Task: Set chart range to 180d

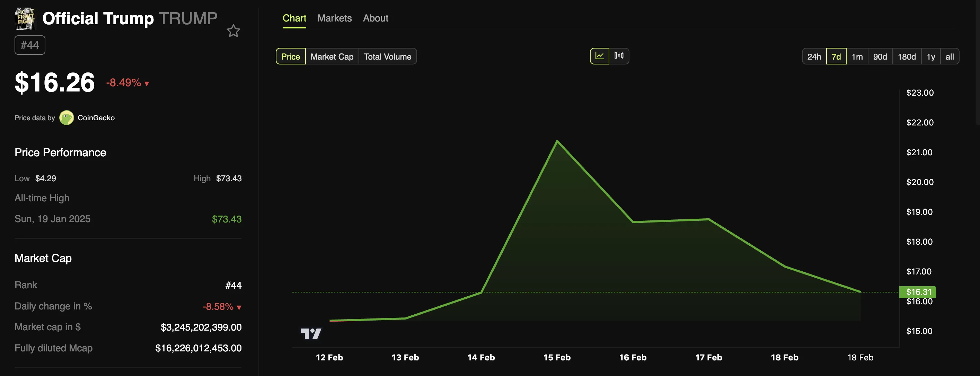Action: coord(907,56)
